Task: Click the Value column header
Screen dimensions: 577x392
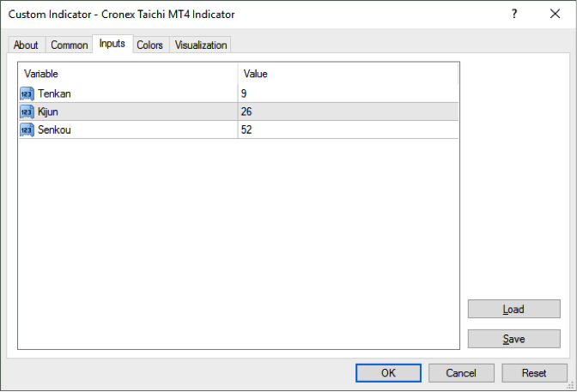Action: [348, 74]
